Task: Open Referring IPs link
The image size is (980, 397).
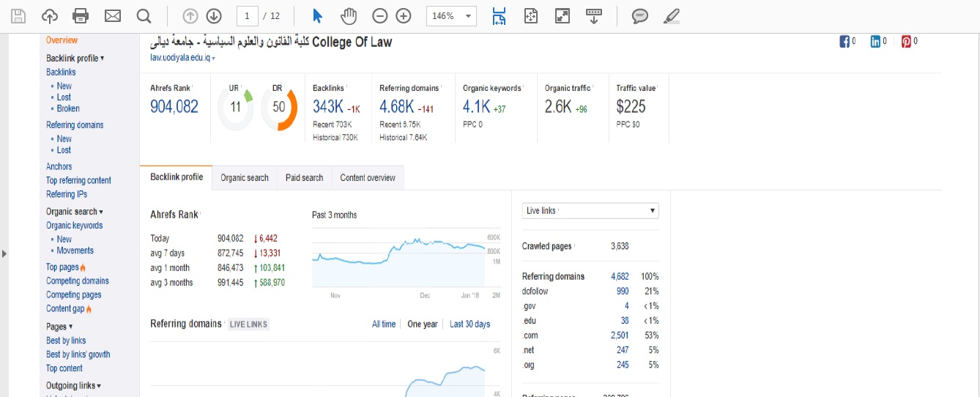Action: tap(67, 194)
